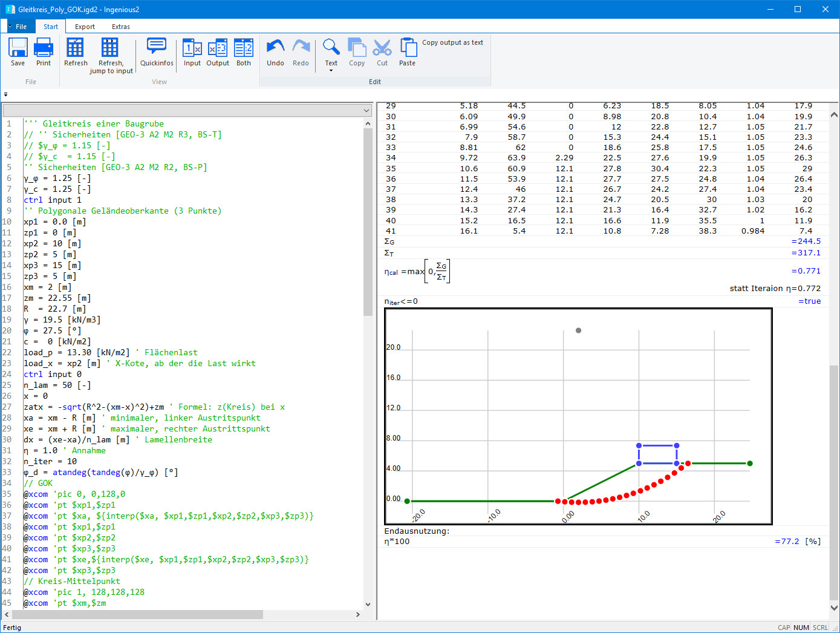Save the Gleitkreis document

click(18, 53)
